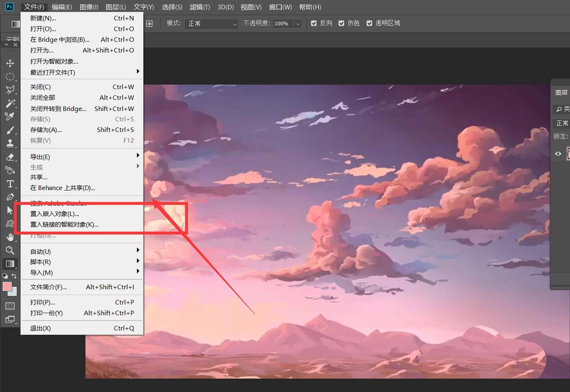The width and height of the screenshot is (570, 392).
Task: Open layer blend mode 正常 dropdown in Layers panel
Action: (561, 123)
